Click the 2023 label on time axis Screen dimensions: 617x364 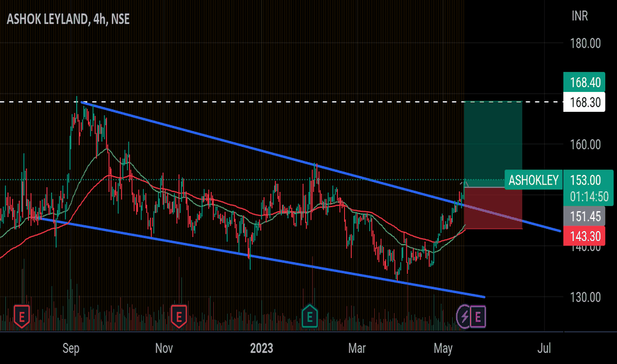pyautogui.click(x=261, y=348)
